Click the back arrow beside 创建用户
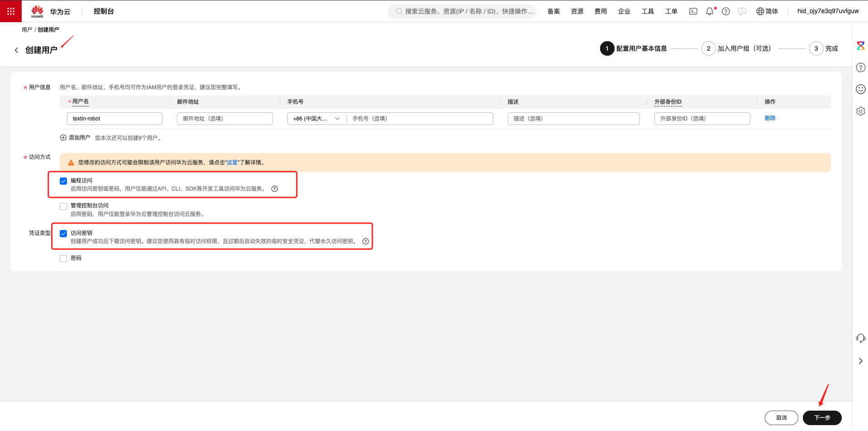 (17, 50)
